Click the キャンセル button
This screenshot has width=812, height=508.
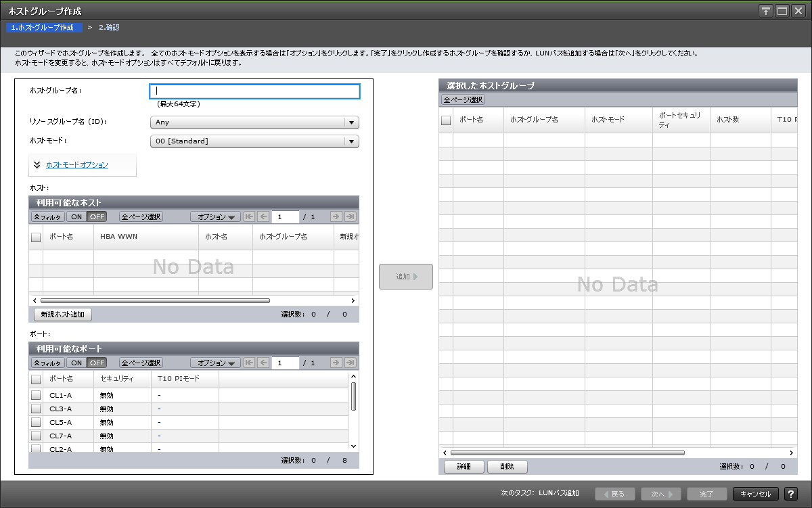click(755, 494)
